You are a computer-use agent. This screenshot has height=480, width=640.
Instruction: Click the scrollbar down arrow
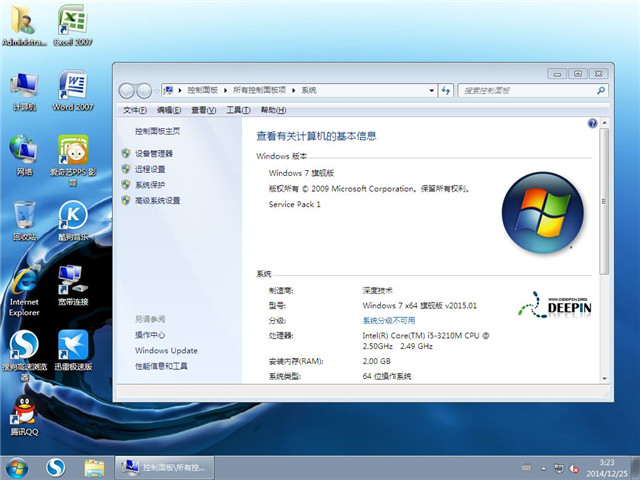coord(604,378)
